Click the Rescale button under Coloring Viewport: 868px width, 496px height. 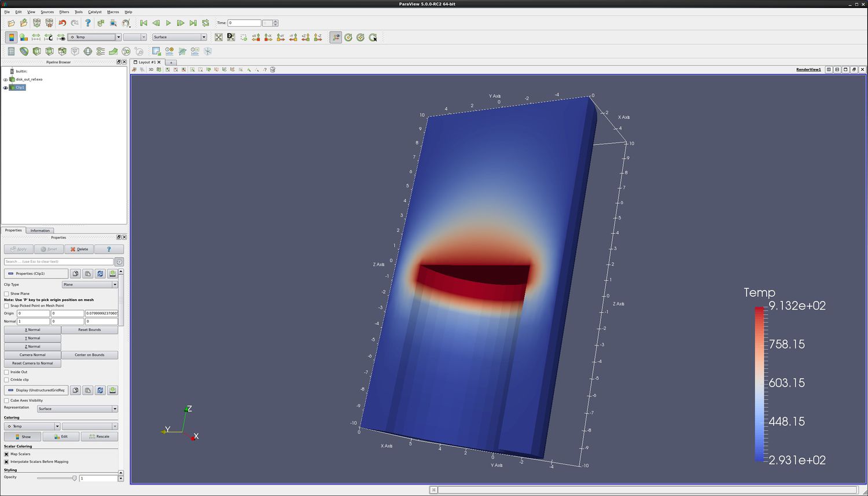click(99, 436)
